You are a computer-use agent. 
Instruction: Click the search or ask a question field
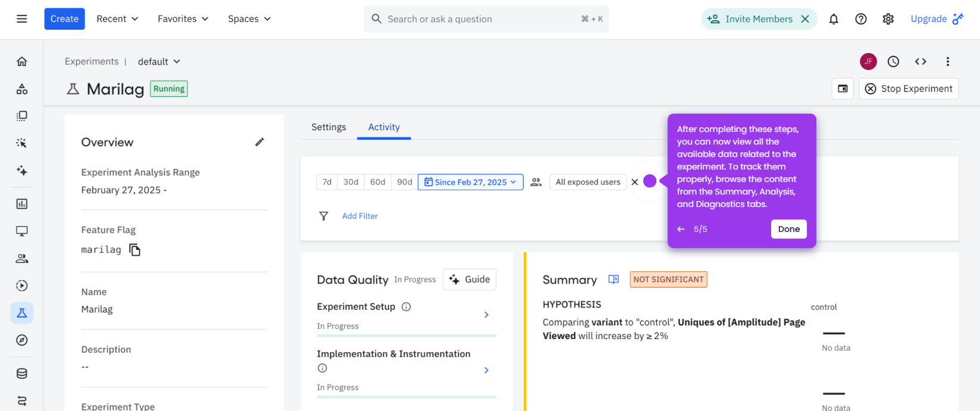point(486,19)
